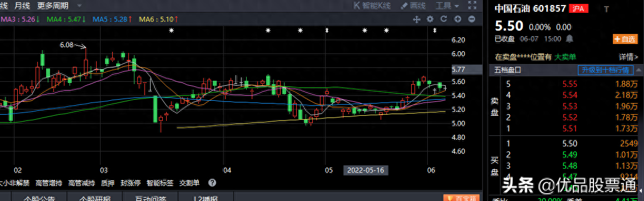644x201 pixels.
Task: Click stock name 中国石油 601857
Action: point(530,9)
